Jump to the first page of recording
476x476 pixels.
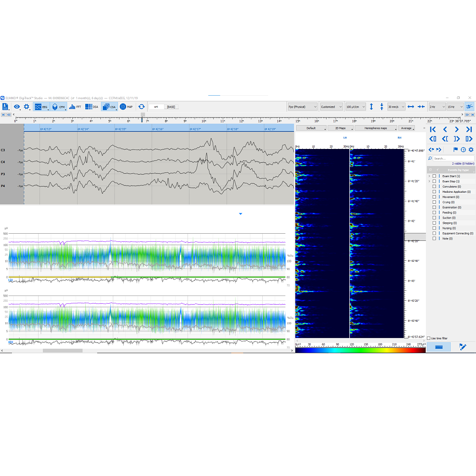[x=432, y=129]
